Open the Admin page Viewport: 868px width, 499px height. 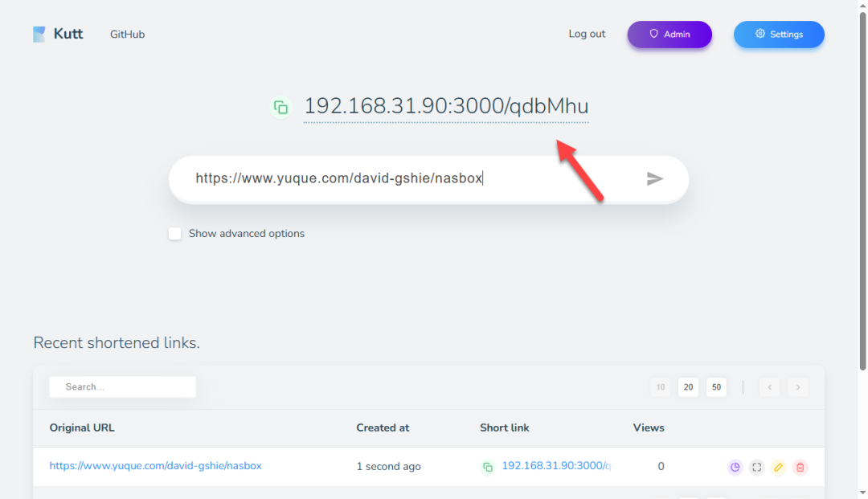pos(669,35)
